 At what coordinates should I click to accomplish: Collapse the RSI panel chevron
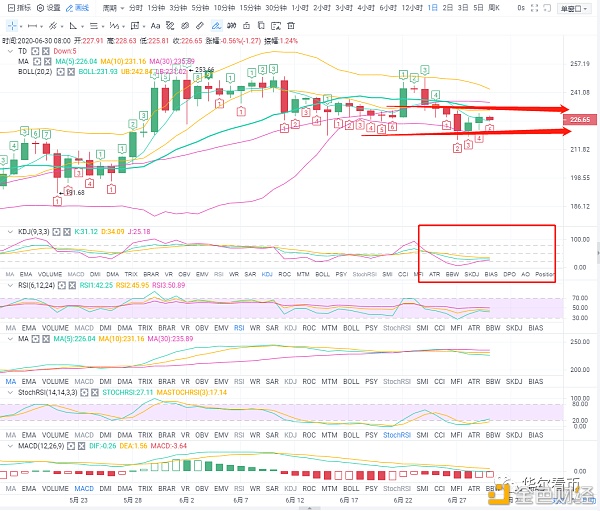[x=10, y=285]
